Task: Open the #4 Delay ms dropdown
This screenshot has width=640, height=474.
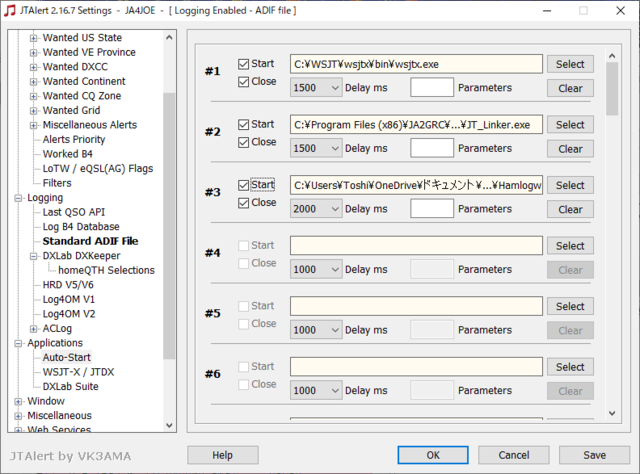Action: [316, 269]
